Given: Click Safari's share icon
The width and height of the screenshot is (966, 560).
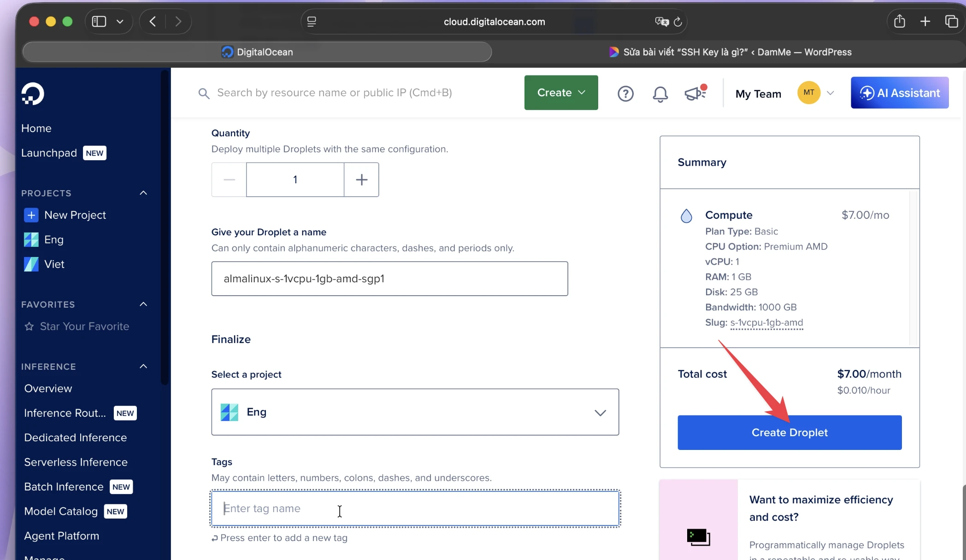Looking at the screenshot, I should (x=900, y=21).
